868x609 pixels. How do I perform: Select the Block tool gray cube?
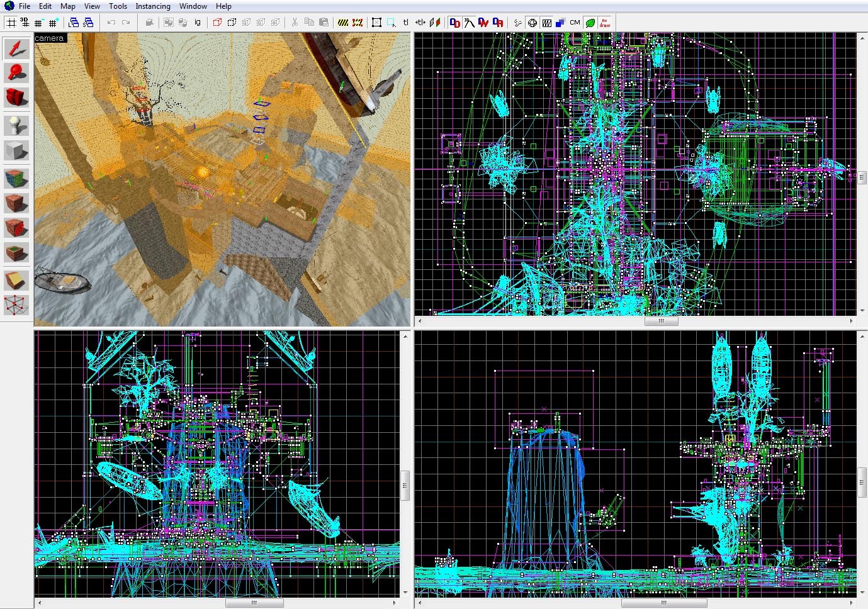[x=16, y=150]
